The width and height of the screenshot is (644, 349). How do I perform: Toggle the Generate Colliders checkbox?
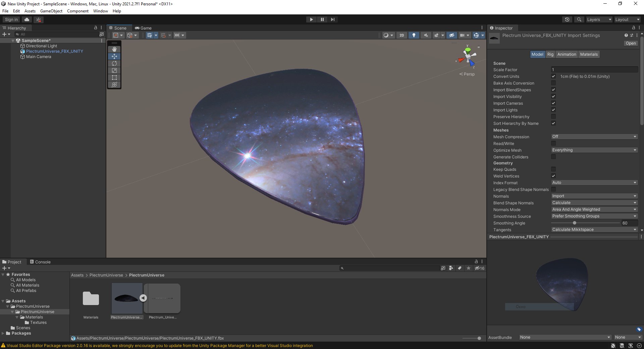point(553,157)
